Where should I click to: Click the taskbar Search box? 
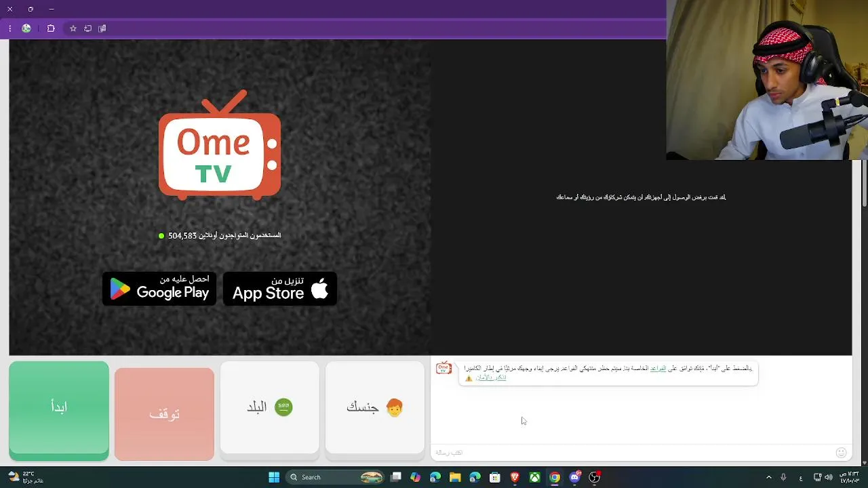[336, 477]
